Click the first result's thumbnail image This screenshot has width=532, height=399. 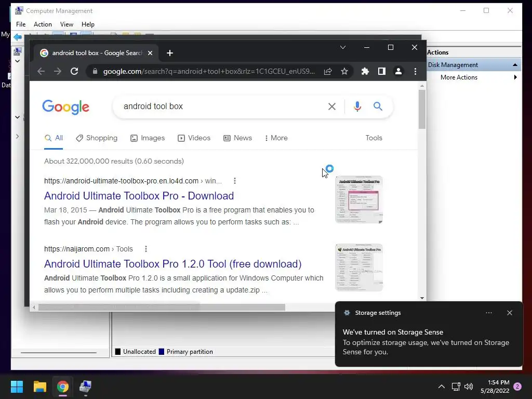coord(359,199)
